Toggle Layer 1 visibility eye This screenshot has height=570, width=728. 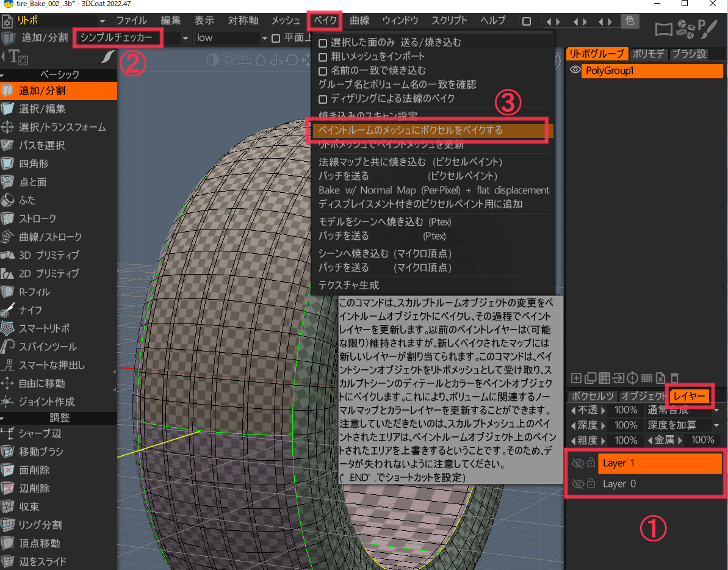click(577, 463)
